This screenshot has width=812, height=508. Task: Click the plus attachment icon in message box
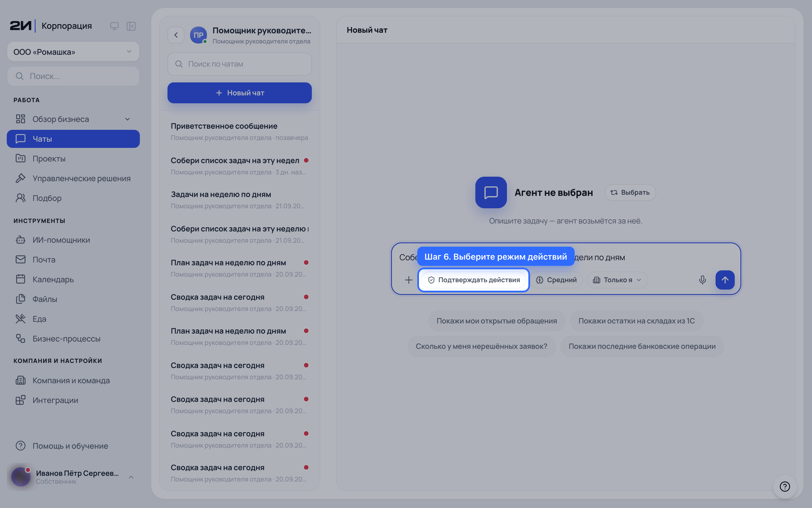point(408,280)
